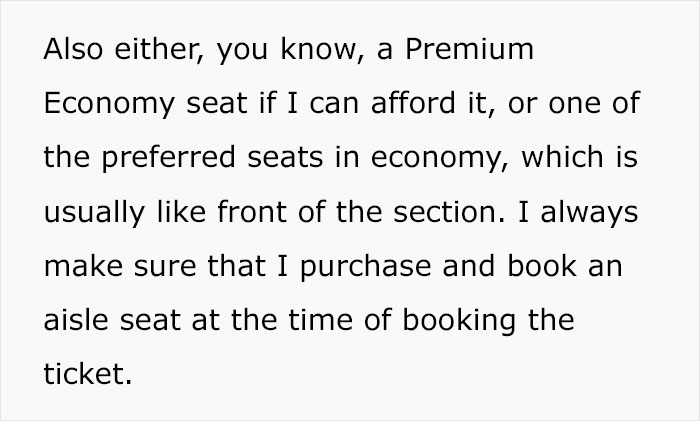Click the word 'ticket.' on last line

pyautogui.click(x=88, y=374)
